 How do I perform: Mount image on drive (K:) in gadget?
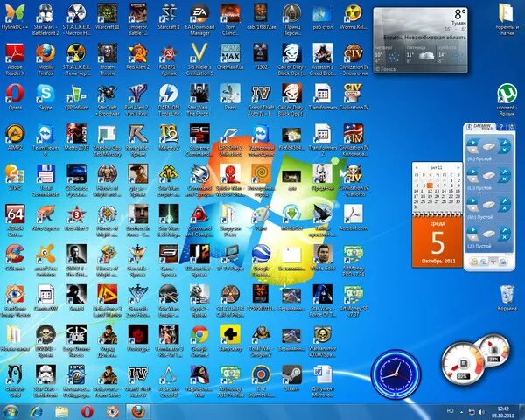coord(472,143)
